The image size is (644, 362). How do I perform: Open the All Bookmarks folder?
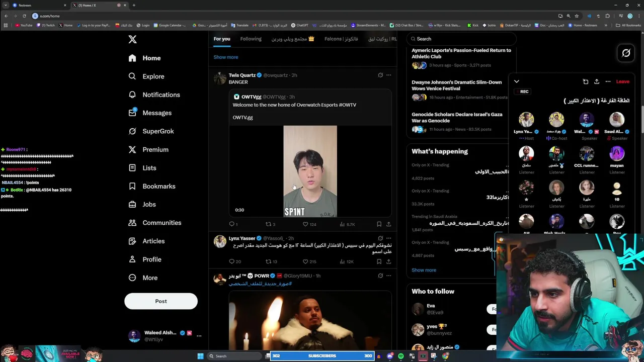point(628,25)
